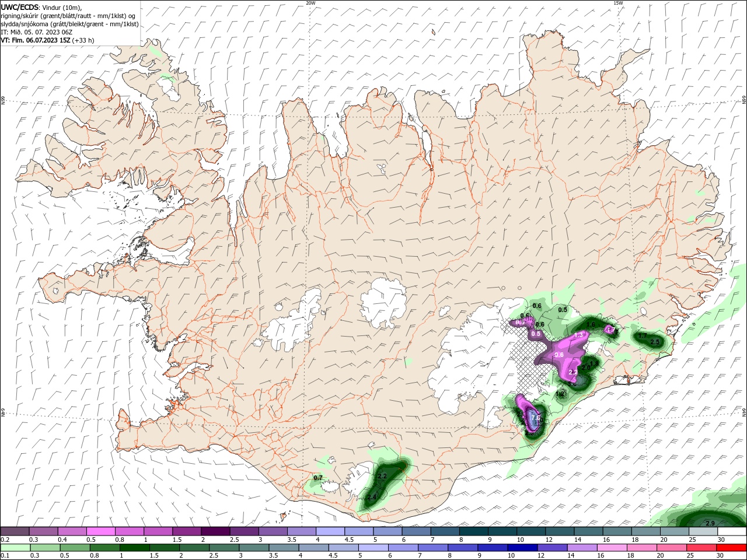Click the 1.8 value on the dark green patch

click(x=594, y=363)
